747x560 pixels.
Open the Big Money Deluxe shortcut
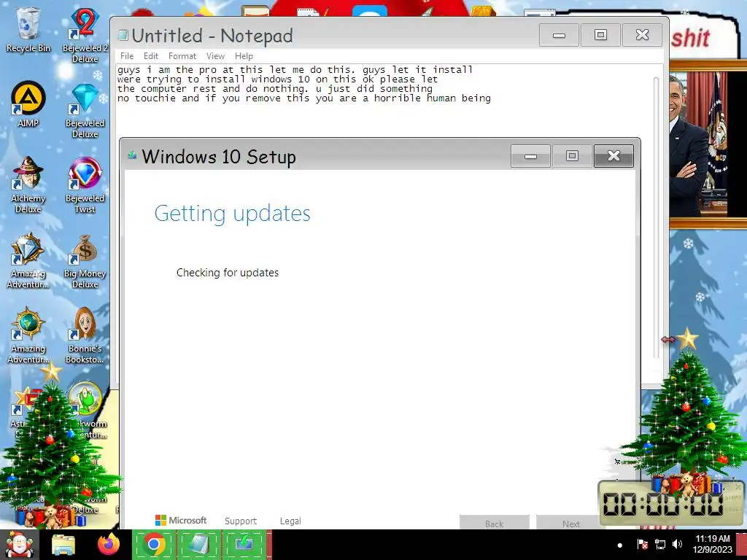tap(85, 260)
